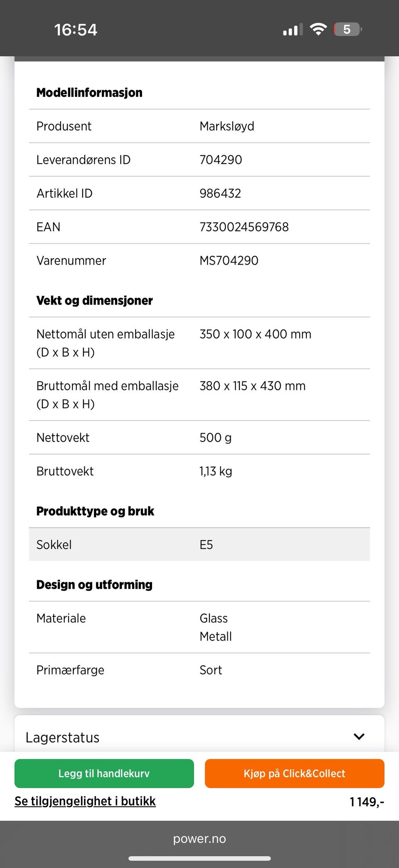The height and width of the screenshot is (868, 399).
Task: Tap the Produsent value Marksløyd
Action: [227, 126]
